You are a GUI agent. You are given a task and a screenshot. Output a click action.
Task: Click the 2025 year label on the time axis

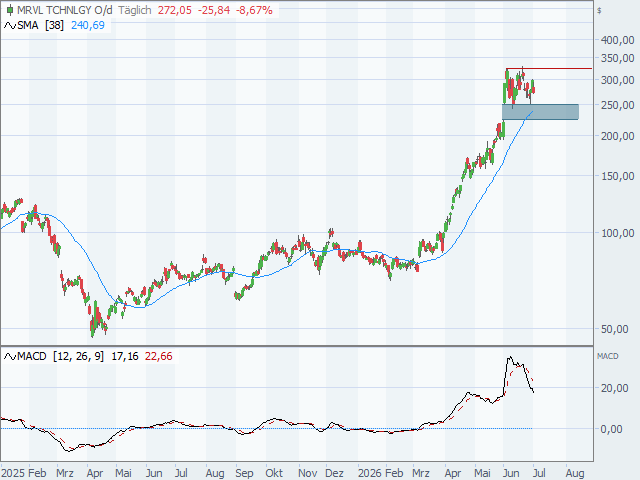(13, 473)
